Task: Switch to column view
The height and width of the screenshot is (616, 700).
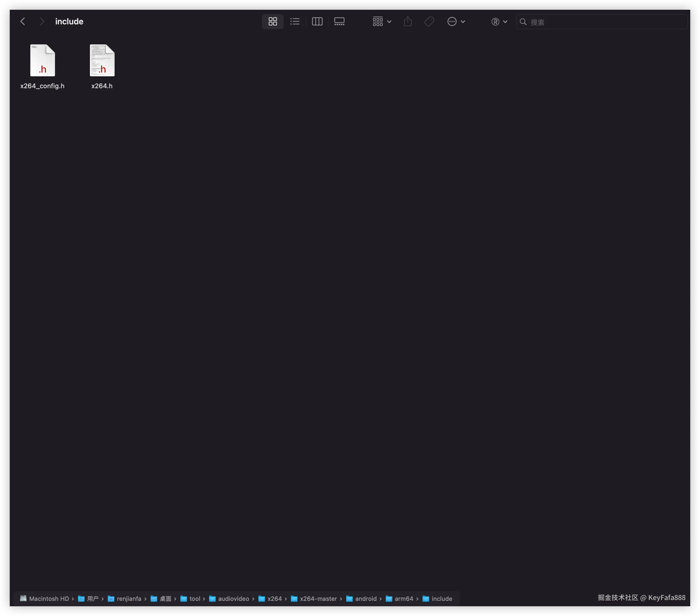Action: 317,22
